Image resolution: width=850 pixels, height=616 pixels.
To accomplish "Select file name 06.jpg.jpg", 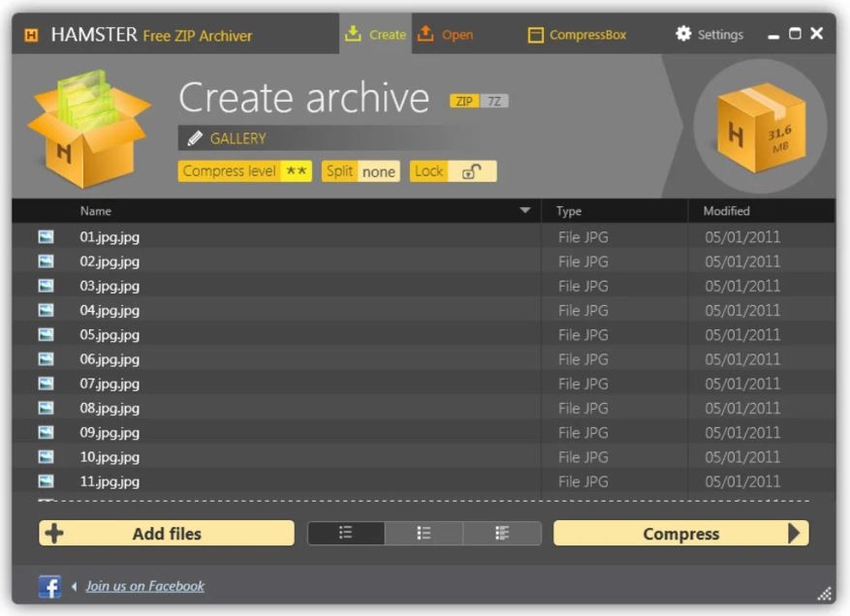I will coord(110,359).
